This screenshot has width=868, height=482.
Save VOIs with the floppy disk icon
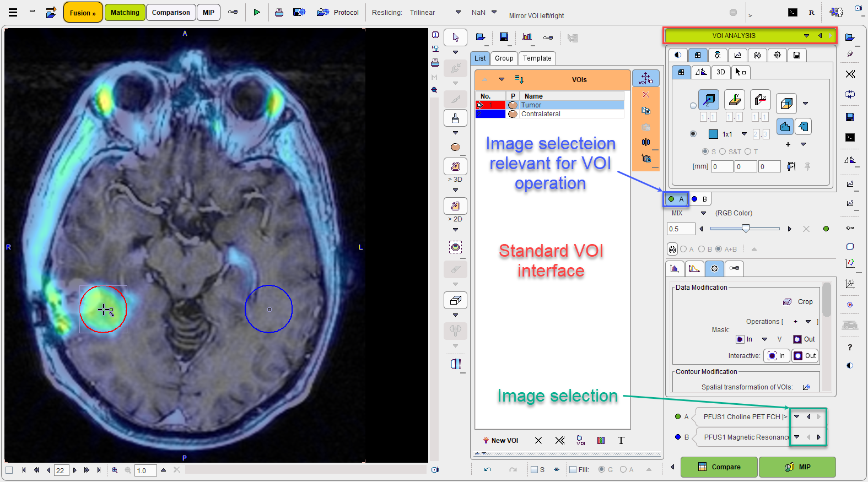[x=504, y=37]
